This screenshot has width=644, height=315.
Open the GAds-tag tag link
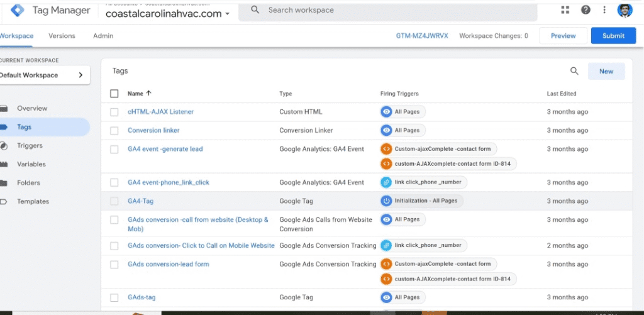coord(142,297)
